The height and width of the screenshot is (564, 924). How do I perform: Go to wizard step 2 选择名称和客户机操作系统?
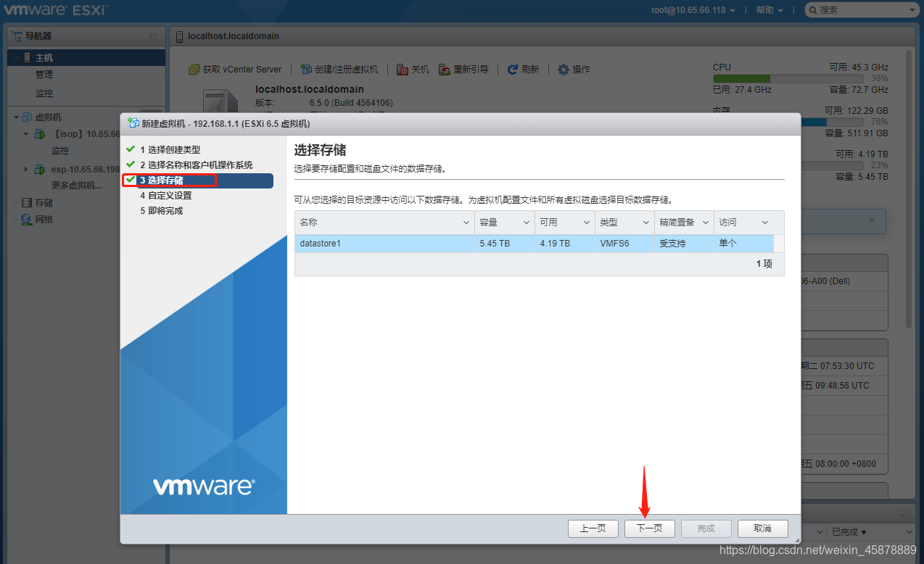click(196, 165)
